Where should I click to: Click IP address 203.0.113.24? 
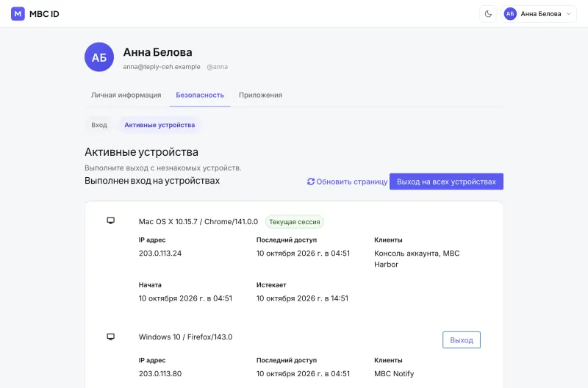click(x=160, y=254)
